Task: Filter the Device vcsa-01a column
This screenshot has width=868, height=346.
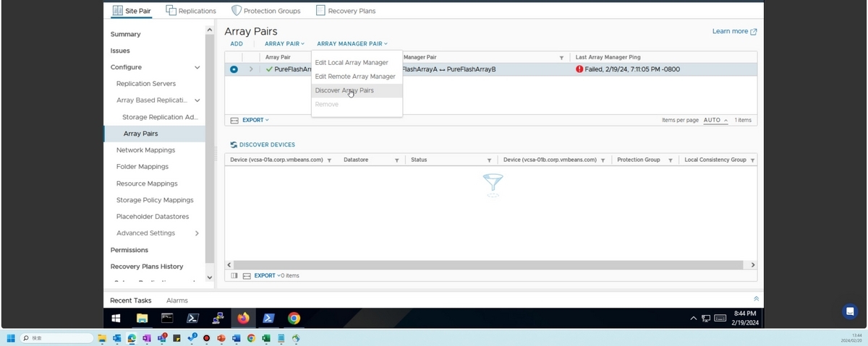Action: [329, 160]
